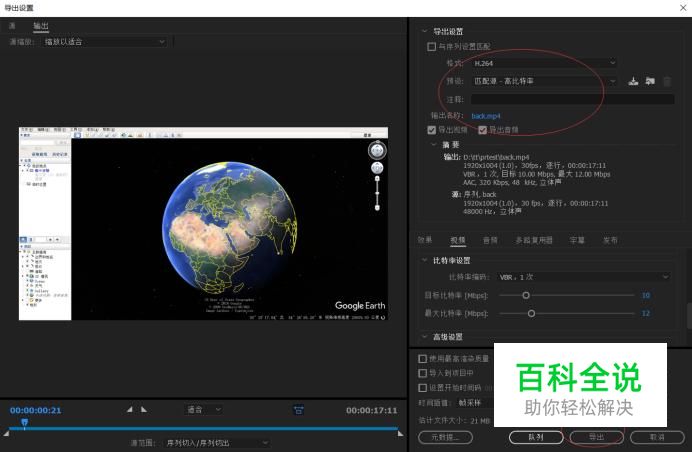Go to the 字幕 tab
692x452 pixels.
pyautogui.click(x=577, y=240)
